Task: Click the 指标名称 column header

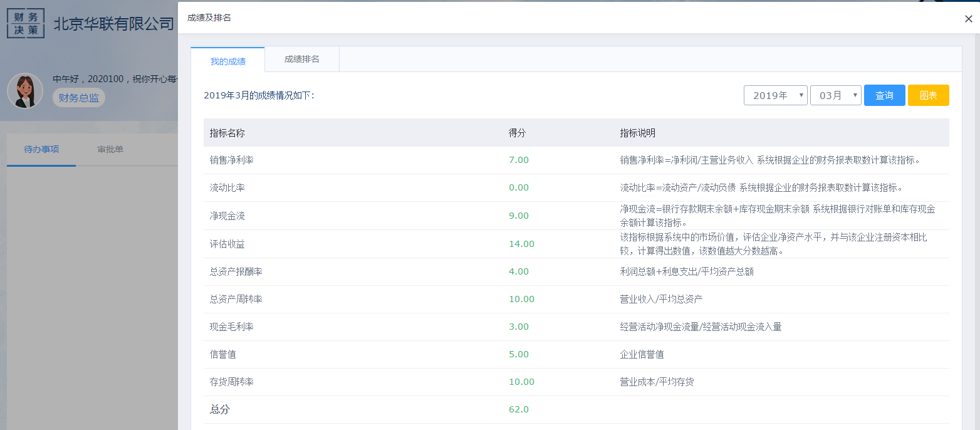Action: [x=227, y=133]
